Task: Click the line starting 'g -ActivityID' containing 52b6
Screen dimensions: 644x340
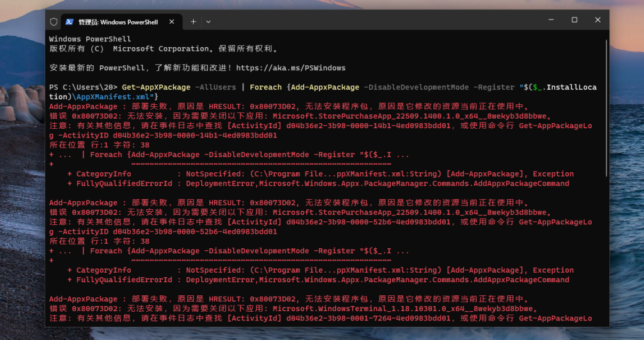Action: (163, 232)
